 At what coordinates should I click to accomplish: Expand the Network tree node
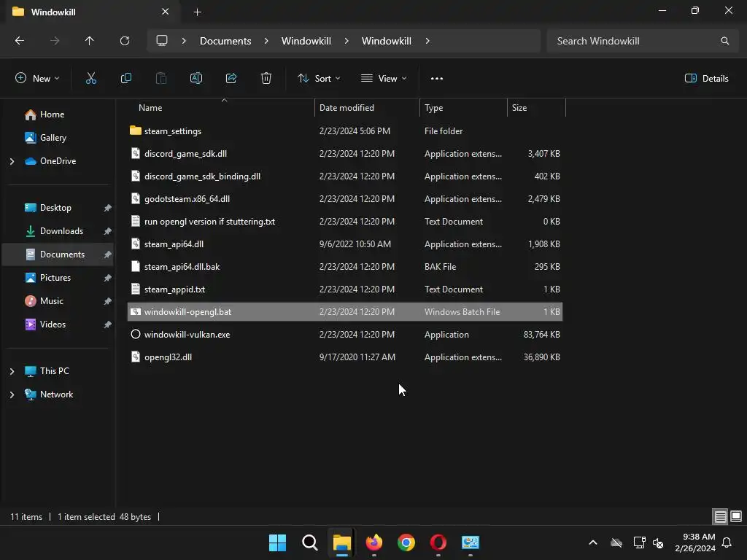tap(12, 394)
